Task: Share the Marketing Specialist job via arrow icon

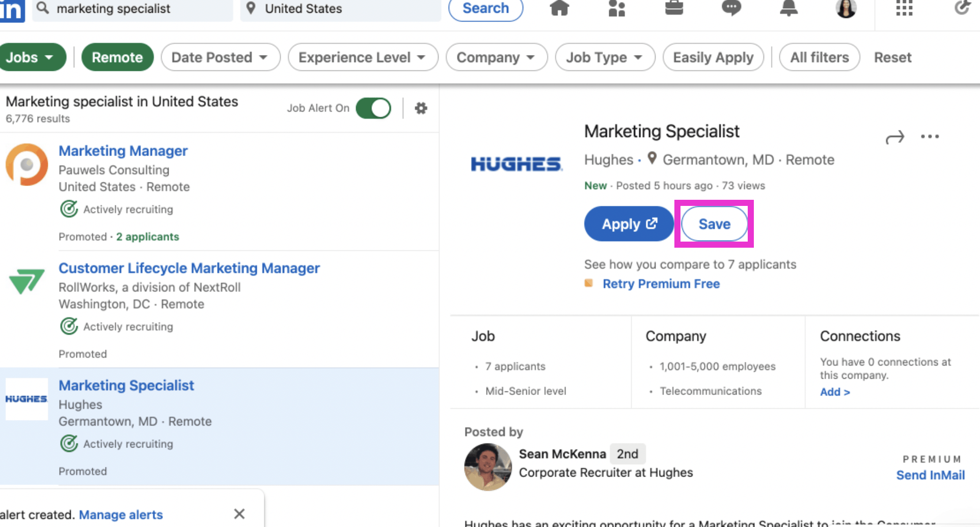Action: tap(895, 137)
